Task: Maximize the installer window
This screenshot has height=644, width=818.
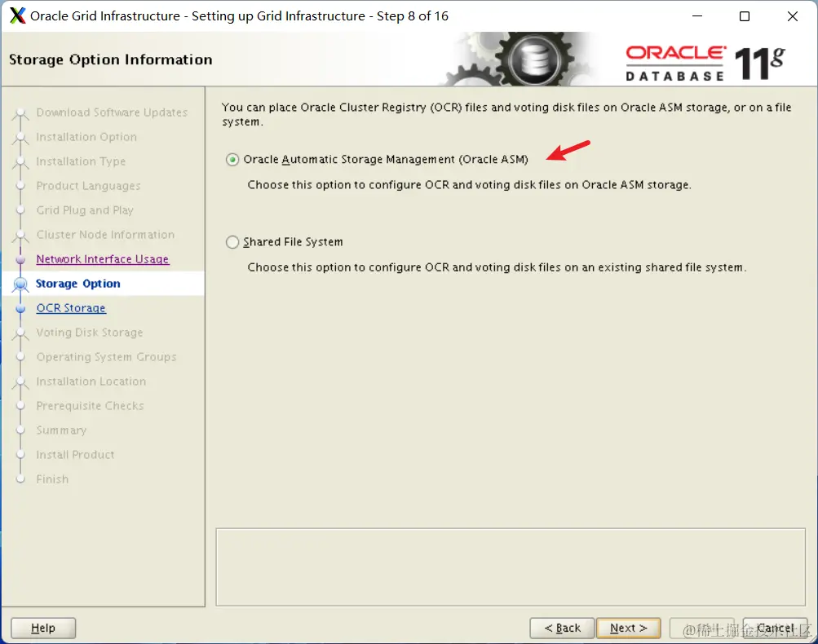Action: tap(745, 16)
